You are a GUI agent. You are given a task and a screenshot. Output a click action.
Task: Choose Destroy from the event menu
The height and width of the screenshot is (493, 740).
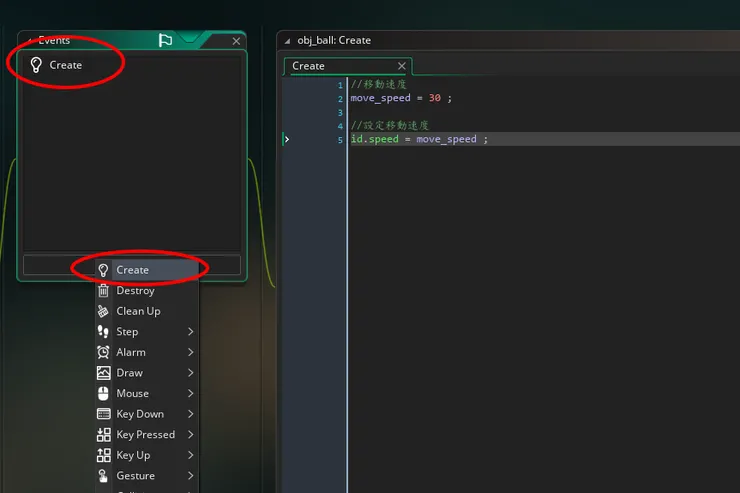[x=147, y=291]
